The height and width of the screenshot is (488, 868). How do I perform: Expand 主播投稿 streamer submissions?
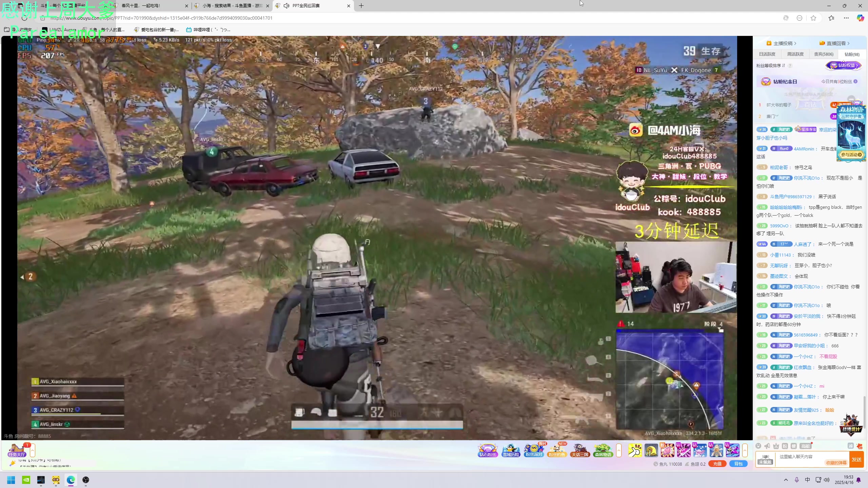(x=782, y=43)
